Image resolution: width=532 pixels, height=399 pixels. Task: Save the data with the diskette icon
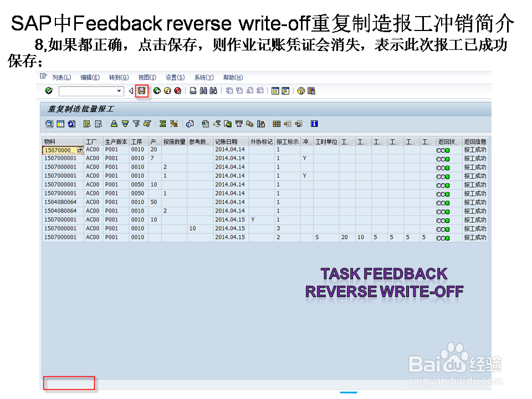[141, 91]
